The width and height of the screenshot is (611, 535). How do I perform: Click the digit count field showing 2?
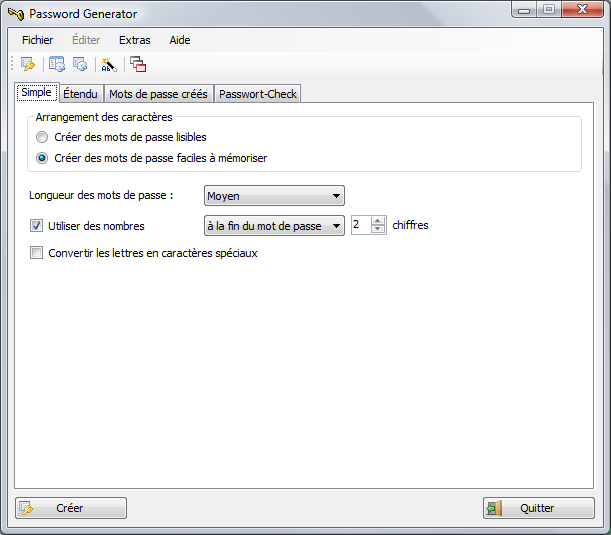click(361, 225)
